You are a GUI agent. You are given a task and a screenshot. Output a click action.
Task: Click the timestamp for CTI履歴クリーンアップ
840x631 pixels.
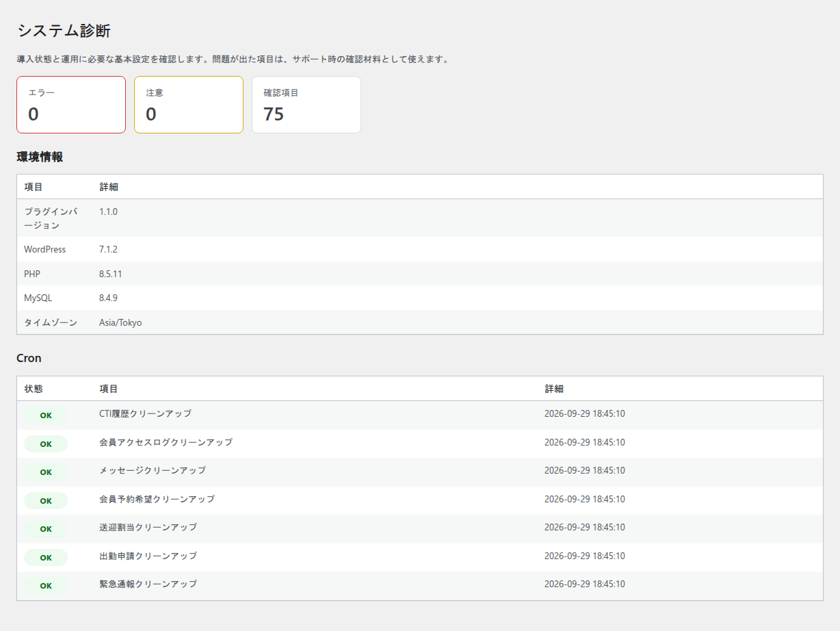click(x=585, y=414)
